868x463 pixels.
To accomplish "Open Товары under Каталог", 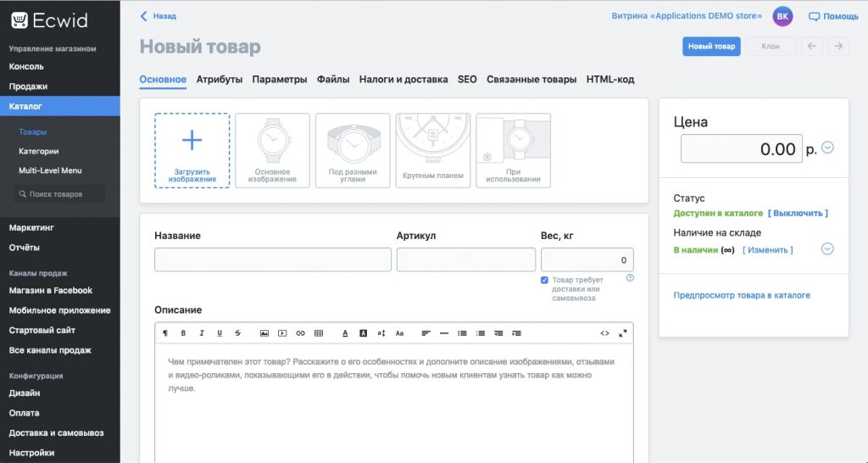I will 33,131.
